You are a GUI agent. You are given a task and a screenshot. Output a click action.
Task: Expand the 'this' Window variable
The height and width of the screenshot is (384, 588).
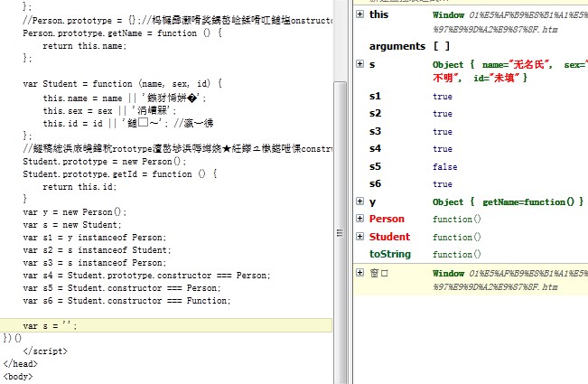pos(359,14)
